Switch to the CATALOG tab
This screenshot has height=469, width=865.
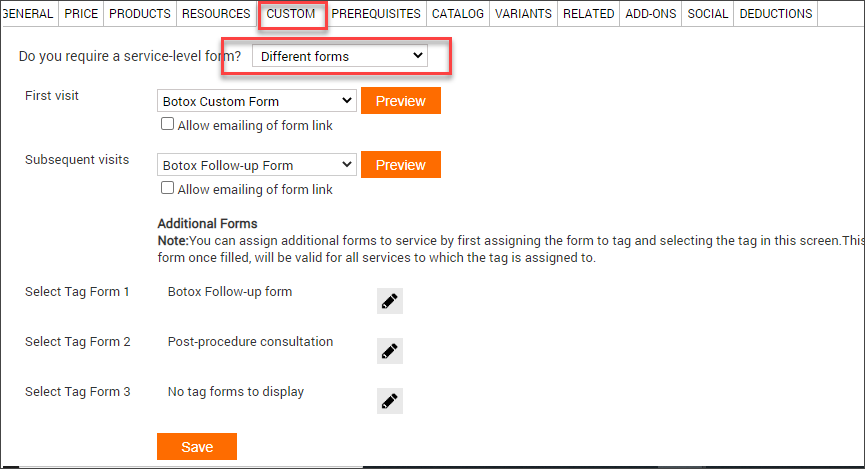pyautogui.click(x=457, y=13)
